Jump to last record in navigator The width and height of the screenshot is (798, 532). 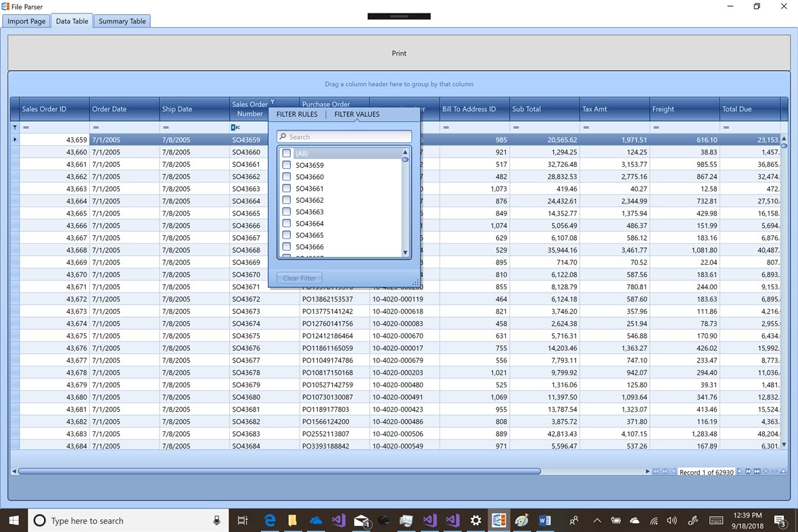[757, 471]
